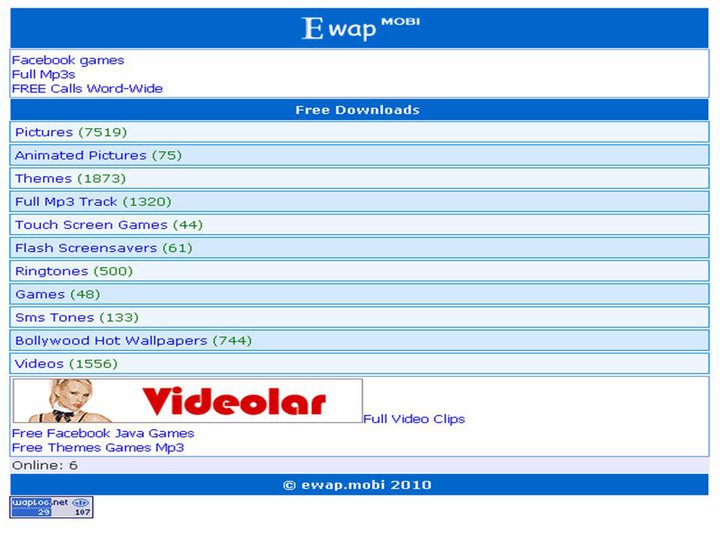Open the Facebook games link

[68, 60]
